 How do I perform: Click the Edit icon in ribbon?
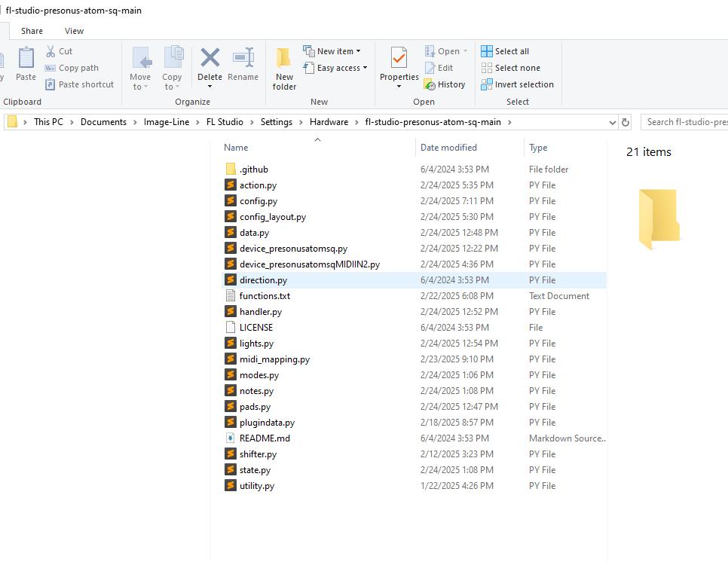tap(430, 68)
